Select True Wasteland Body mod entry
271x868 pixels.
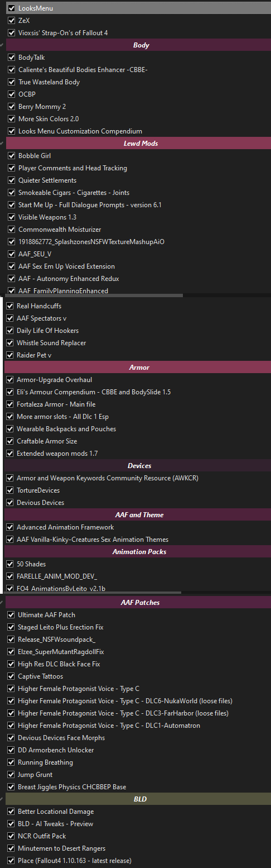point(49,82)
